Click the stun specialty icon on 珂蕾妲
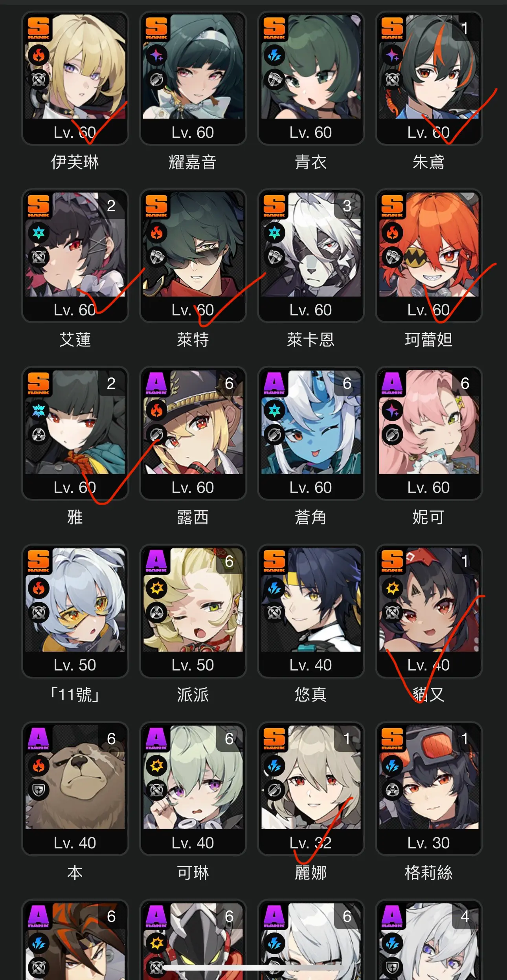The height and width of the screenshot is (980, 507). click(392, 257)
